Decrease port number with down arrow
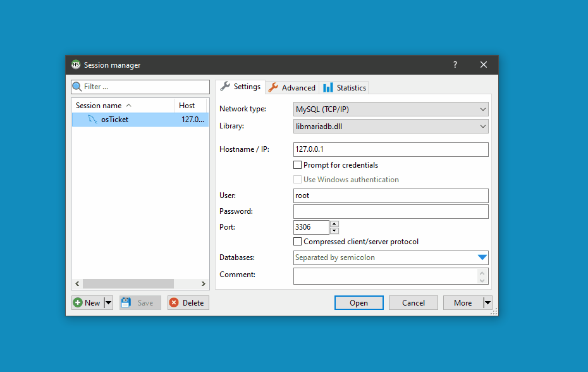Viewport: 588px width, 372px height. tap(334, 230)
